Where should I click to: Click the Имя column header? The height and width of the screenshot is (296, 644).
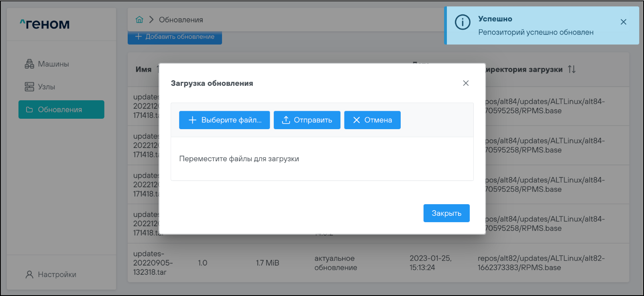click(x=143, y=69)
